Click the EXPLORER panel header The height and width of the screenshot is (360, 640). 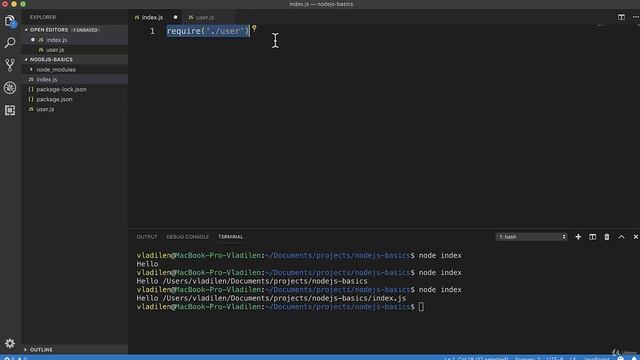[x=43, y=17]
